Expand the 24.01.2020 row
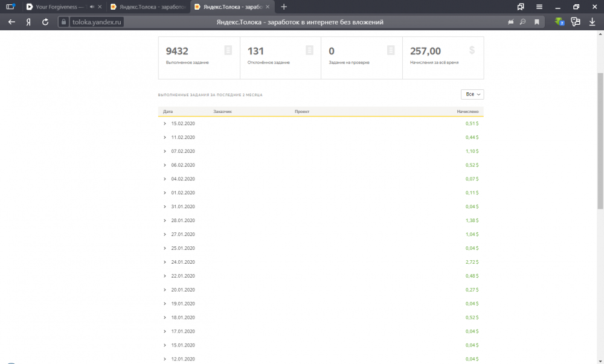The height and width of the screenshot is (364, 604). coord(165,262)
